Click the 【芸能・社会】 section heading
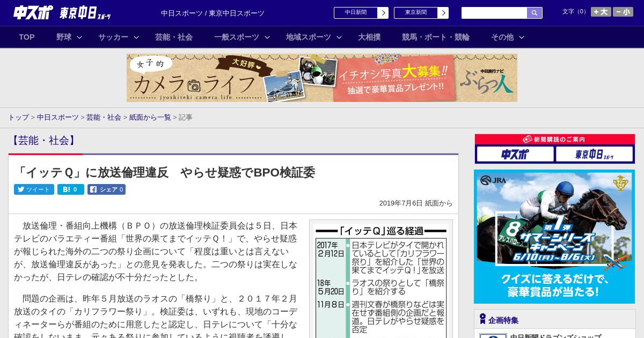Viewport: 644px width, 338px height. click(43, 141)
